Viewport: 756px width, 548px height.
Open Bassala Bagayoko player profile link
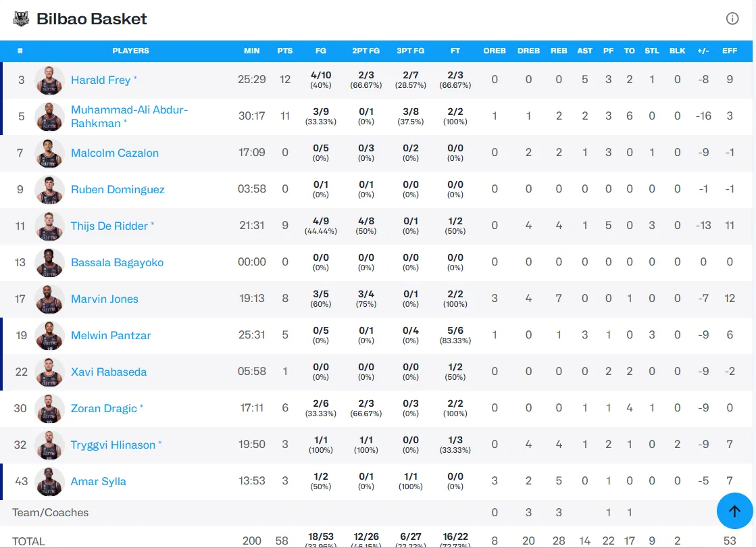pos(117,262)
